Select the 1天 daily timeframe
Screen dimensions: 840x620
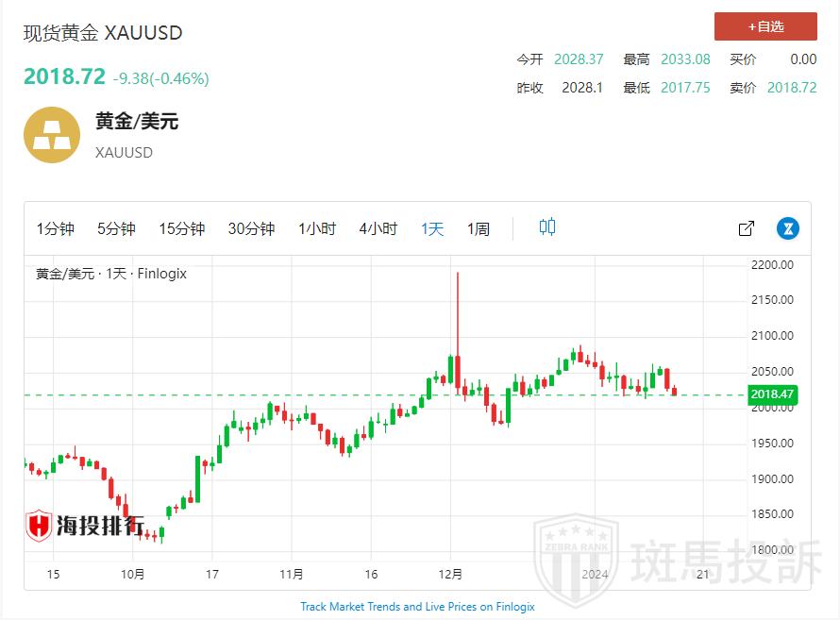coord(432,228)
